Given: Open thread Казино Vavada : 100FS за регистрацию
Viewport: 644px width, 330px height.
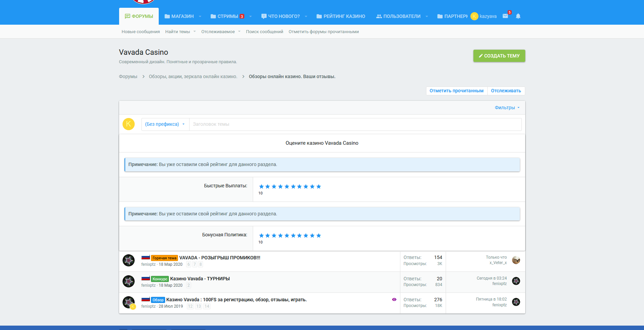Looking at the screenshot, I should pos(237,300).
